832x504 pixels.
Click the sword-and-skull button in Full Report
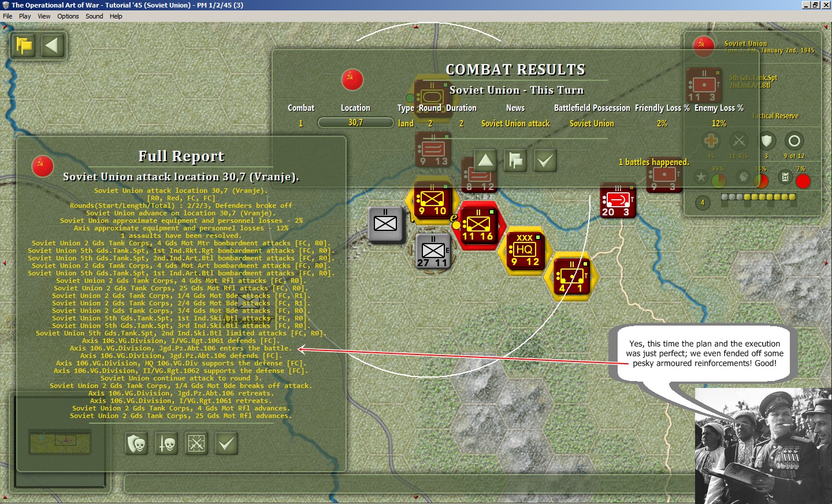[166, 443]
